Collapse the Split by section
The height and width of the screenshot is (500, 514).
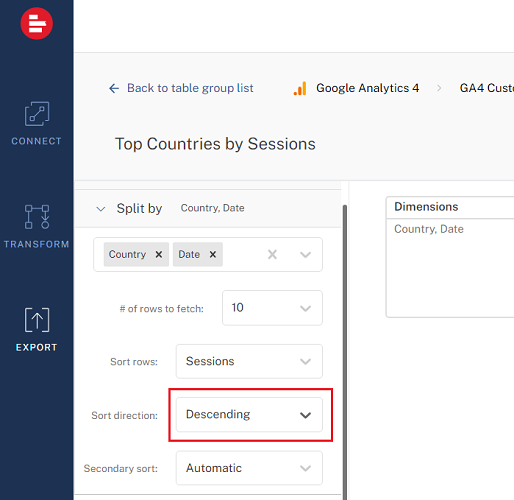coord(101,209)
